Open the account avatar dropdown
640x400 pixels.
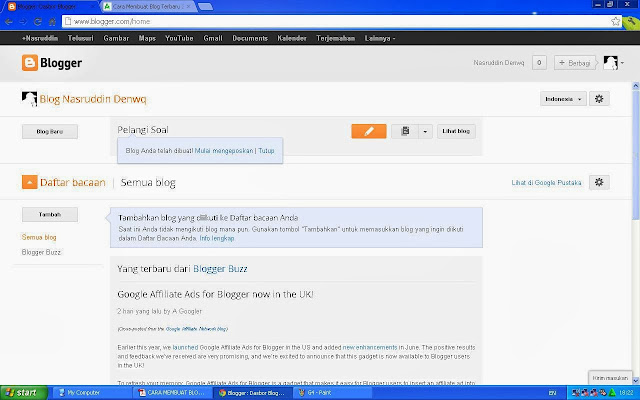pos(613,63)
